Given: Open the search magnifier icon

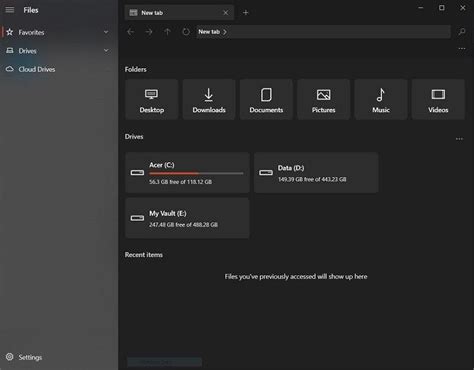Looking at the screenshot, I should pyautogui.click(x=462, y=32).
